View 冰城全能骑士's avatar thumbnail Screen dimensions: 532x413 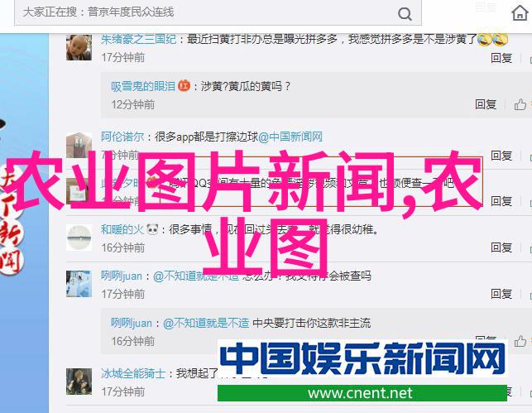point(79,382)
